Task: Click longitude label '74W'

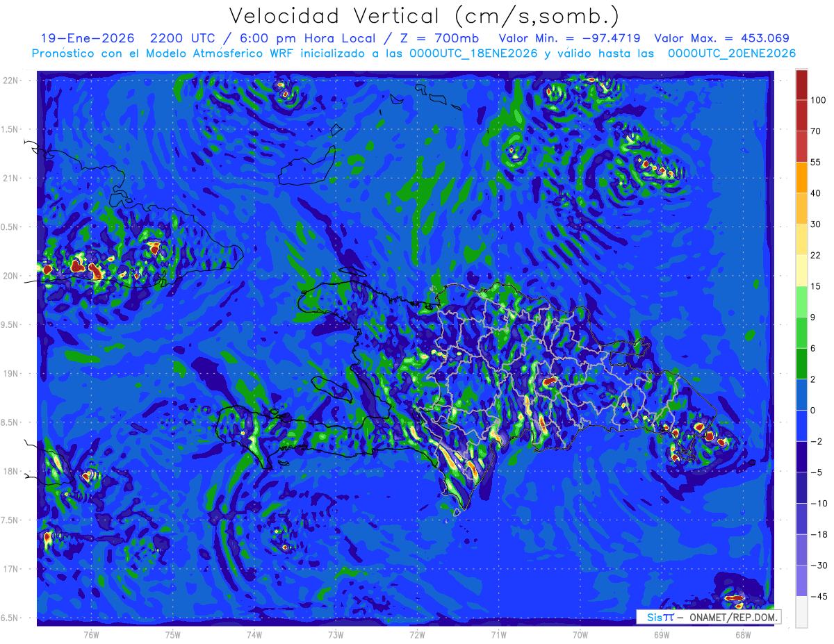Action: [x=254, y=634]
